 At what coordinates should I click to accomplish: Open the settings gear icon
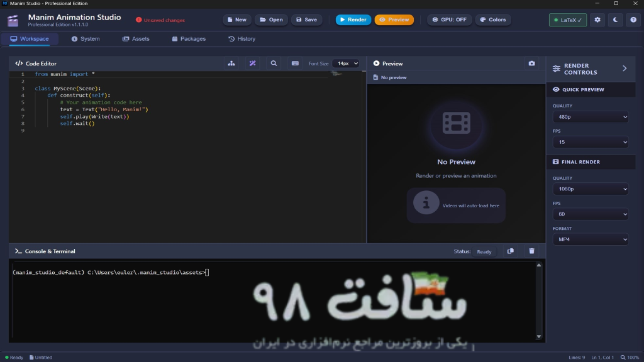(x=597, y=19)
